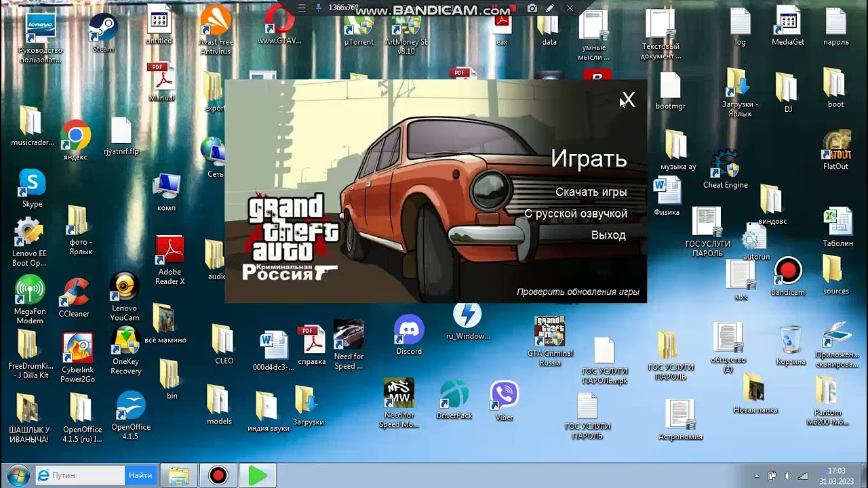The image size is (868, 488).
Task: Open Таболин Excel file
Action: pos(837,228)
